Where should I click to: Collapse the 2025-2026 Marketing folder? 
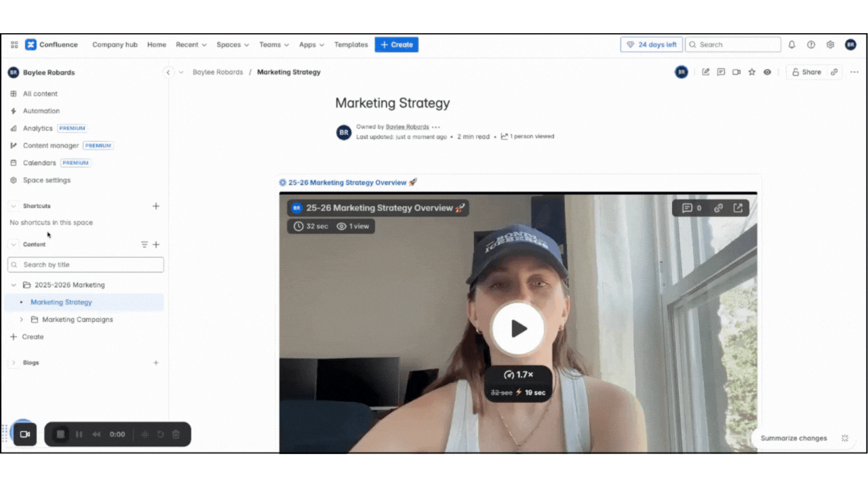(13, 285)
